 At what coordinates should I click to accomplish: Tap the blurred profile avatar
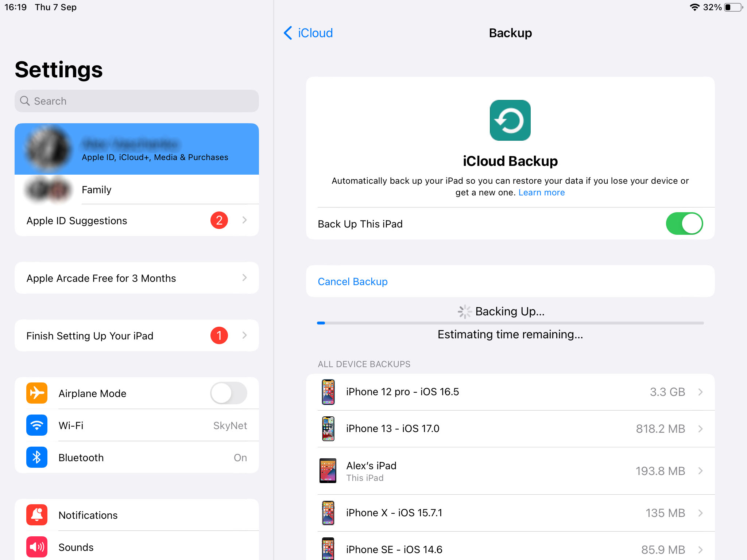(47, 149)
